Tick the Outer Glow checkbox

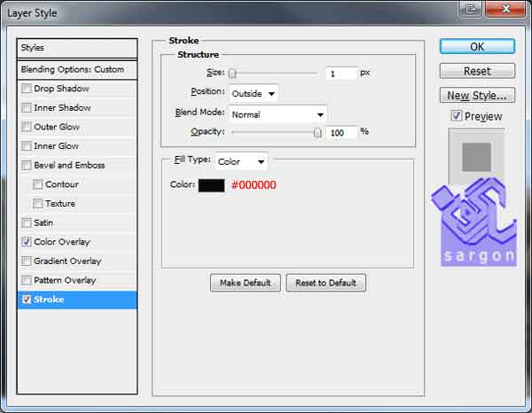26,127
